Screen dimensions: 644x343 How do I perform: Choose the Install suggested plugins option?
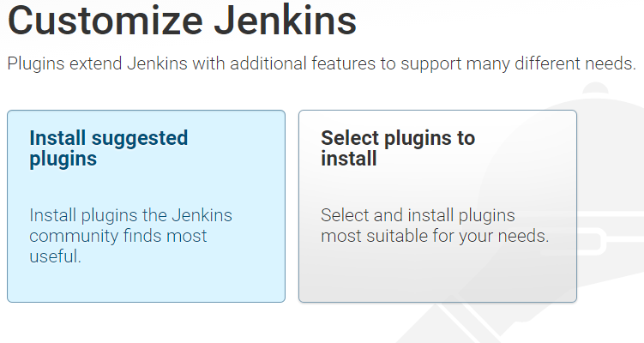tap(146, 206)
